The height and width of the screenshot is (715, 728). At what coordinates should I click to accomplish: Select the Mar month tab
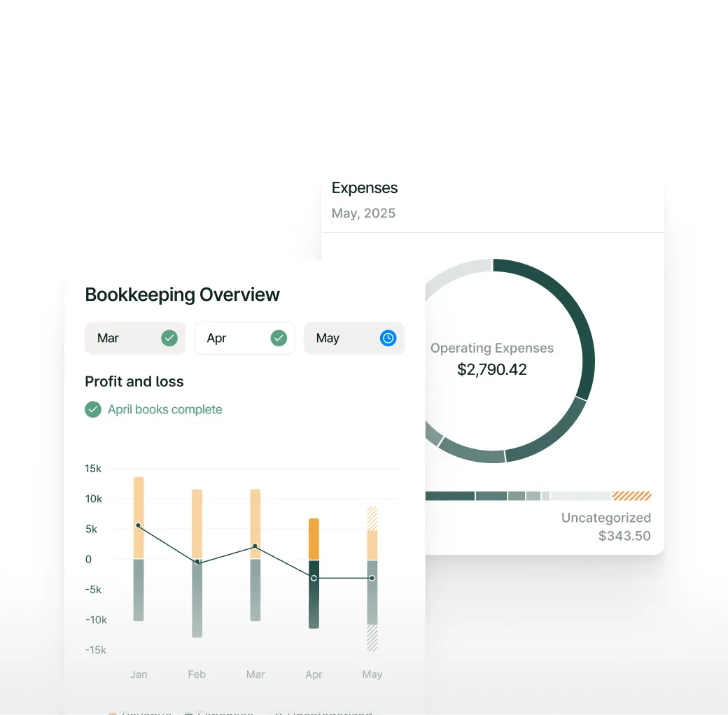click(135, 338)
